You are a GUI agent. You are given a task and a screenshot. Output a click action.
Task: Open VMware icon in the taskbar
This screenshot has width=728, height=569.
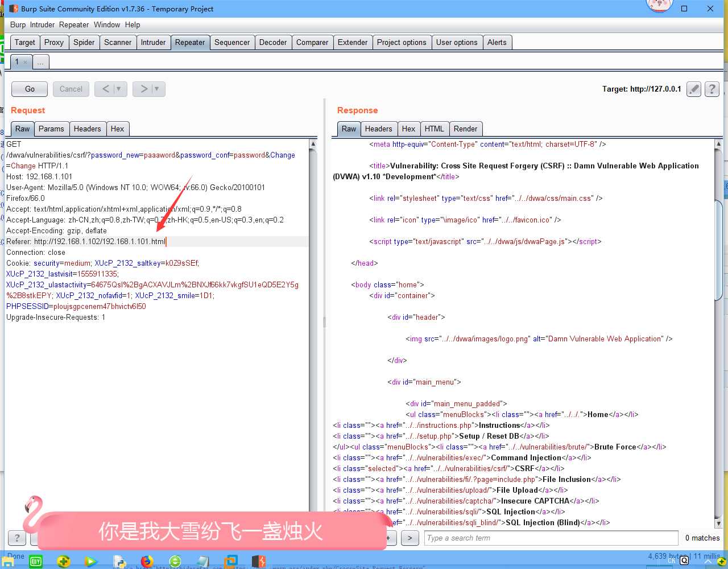click(231, 562)
